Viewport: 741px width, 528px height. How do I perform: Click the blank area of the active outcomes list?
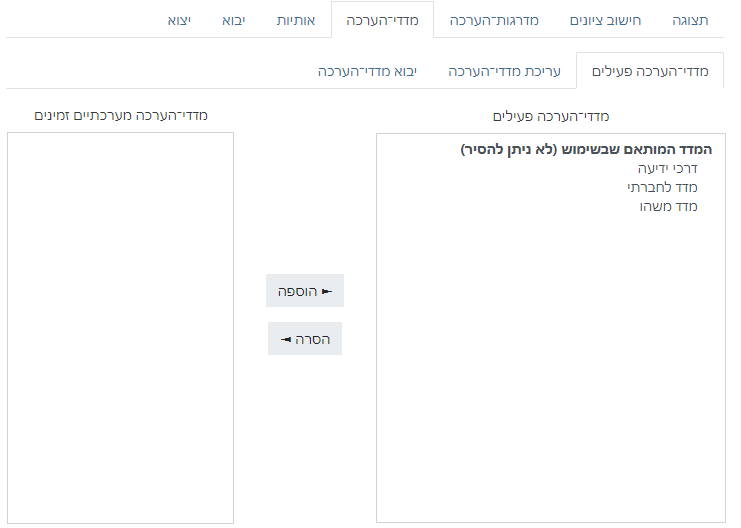(x=550, y=380)
